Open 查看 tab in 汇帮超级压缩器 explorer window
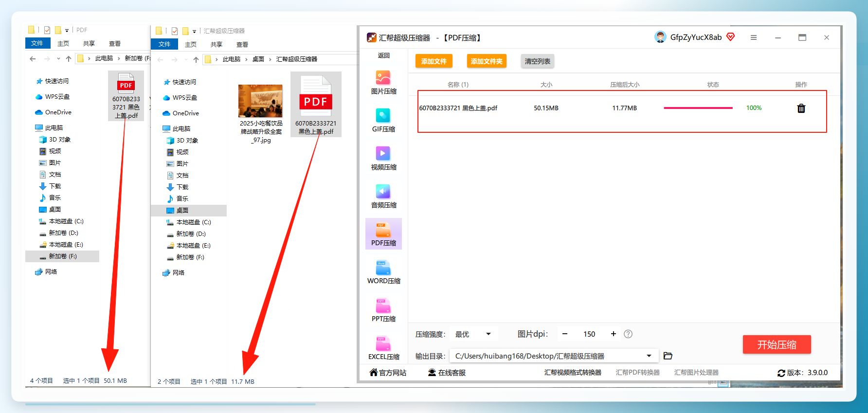 point(242,45)
